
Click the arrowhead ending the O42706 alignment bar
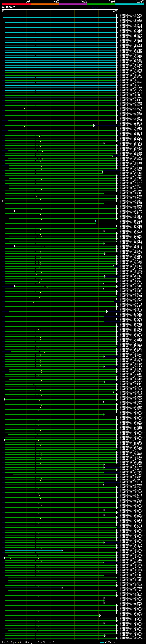pyautogui.click(x=103, y=170)
